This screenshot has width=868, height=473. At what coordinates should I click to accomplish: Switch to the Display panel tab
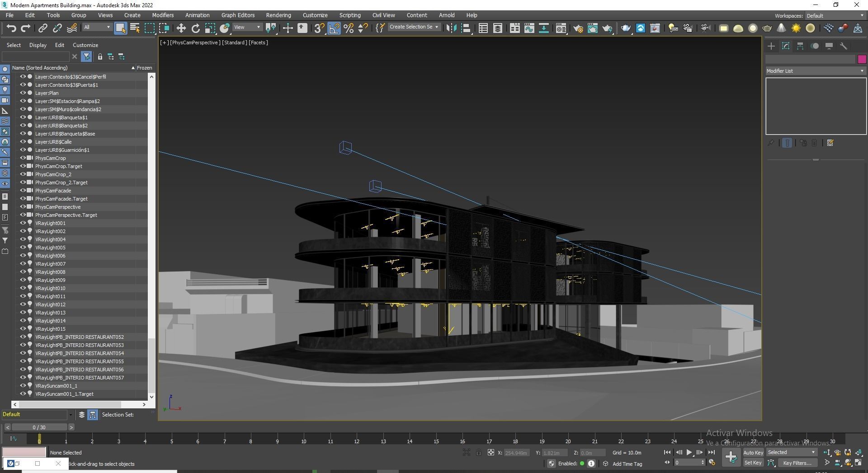(829, 46)
